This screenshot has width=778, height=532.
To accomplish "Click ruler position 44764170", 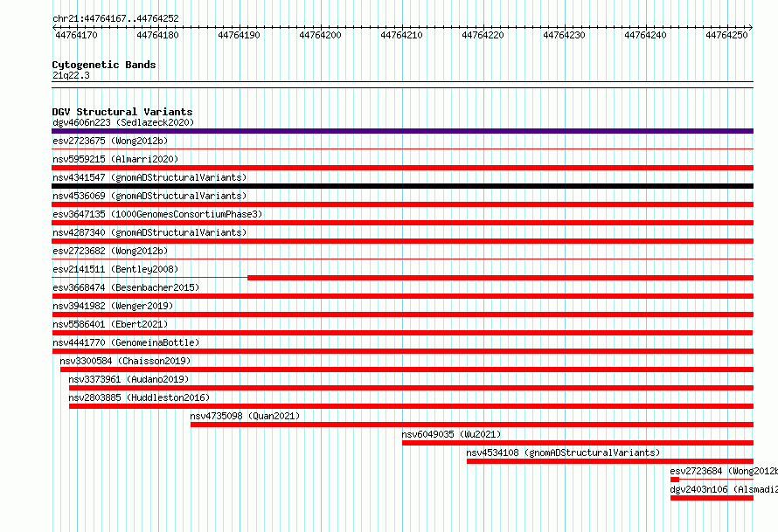I will pos(76,35).
